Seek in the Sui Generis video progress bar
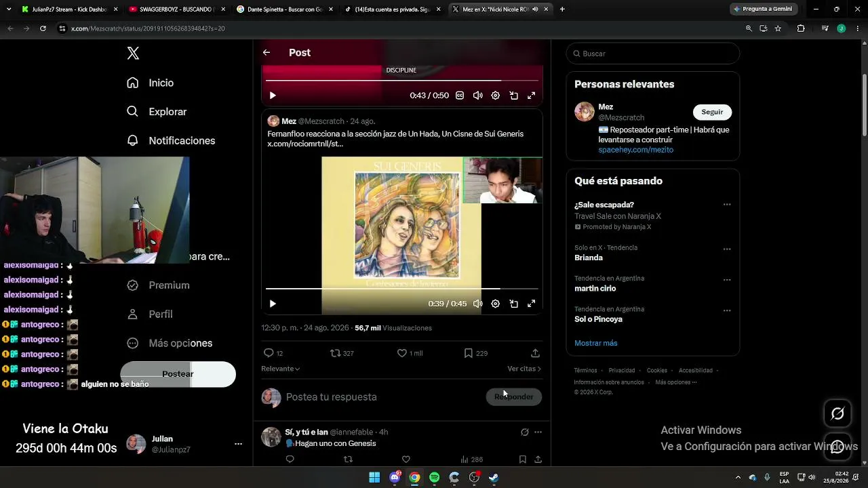Image resolution: width=868 pixels, height=488 pixels. coord(401,289)
